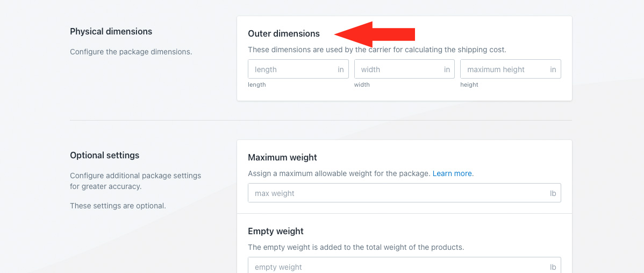The width and height of the screenshot is (644, 273).
Task: Click the Physical dimensions section title
Action: (111, 31)
